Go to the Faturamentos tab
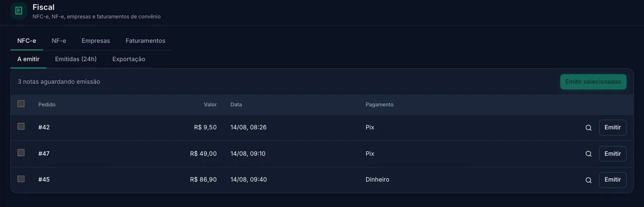The height and width of the screenshot is (207, 644). pos(145,41)
